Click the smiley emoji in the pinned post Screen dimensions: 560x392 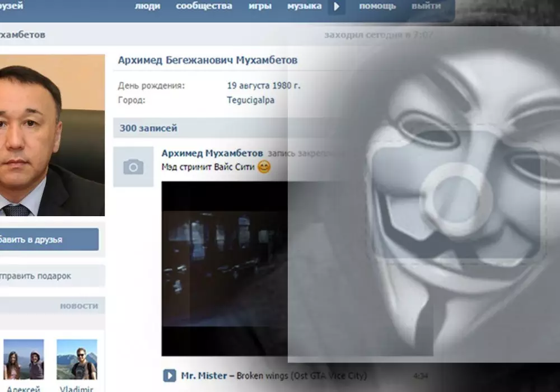tap(264, 167)
